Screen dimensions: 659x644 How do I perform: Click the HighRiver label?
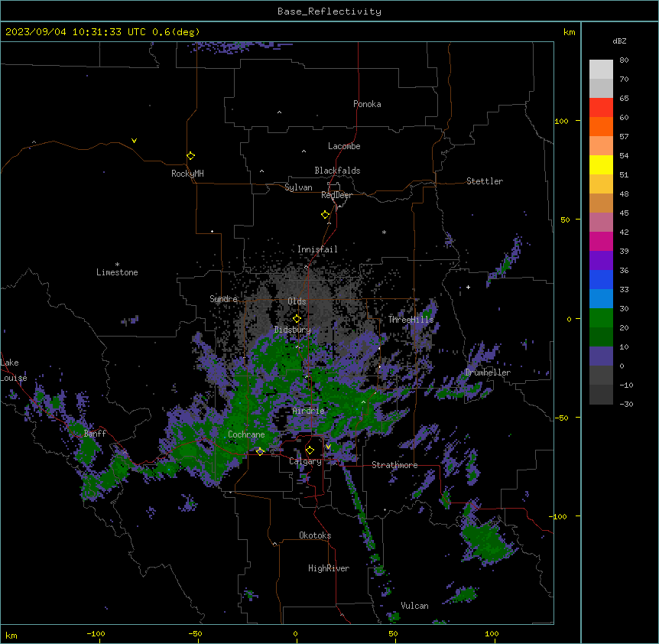[329, 568]
